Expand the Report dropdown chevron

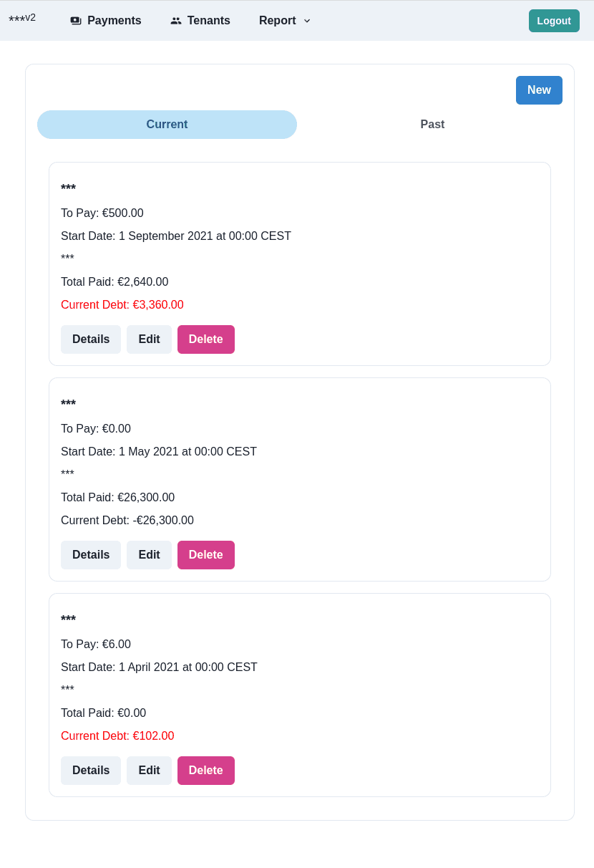(307, 21)
